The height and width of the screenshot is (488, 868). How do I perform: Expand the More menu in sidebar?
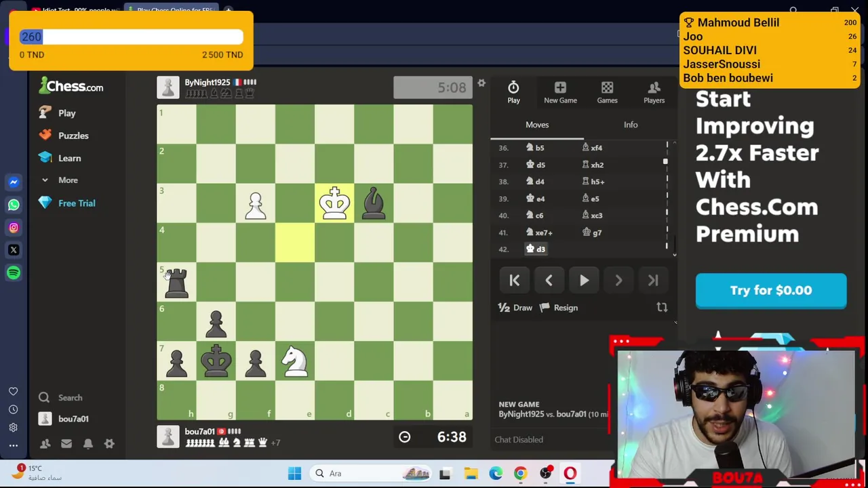60,180
